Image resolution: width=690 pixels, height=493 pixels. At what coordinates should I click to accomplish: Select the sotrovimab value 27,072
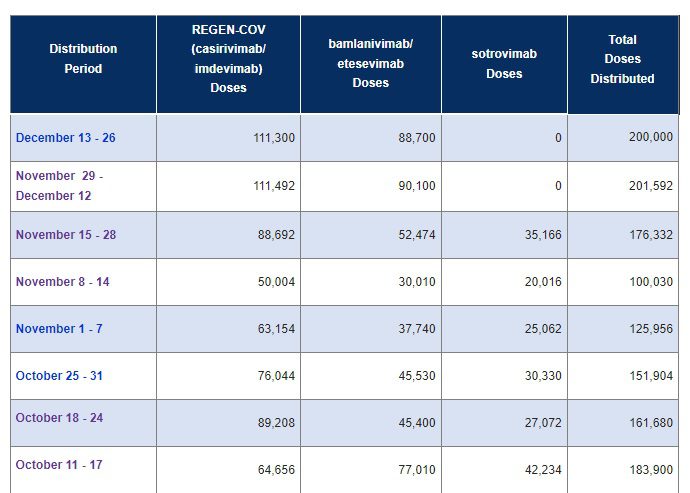click(543, 423)
